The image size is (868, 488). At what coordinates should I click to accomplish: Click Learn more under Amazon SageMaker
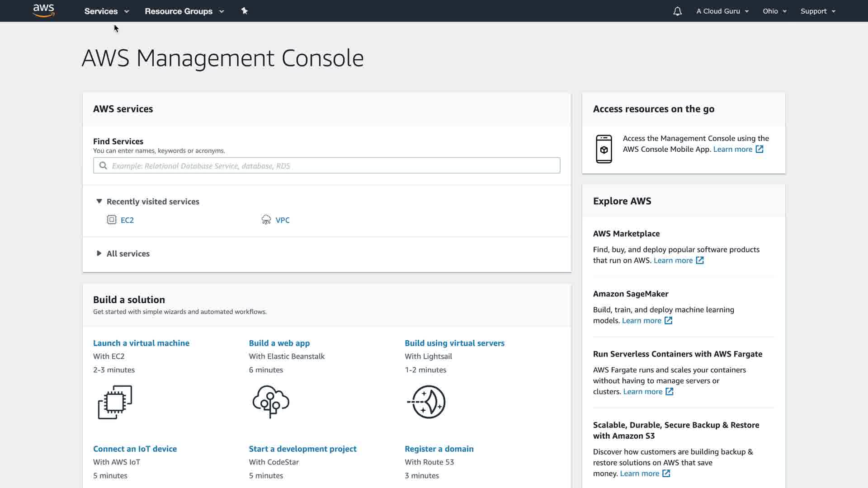click(642, 320)
